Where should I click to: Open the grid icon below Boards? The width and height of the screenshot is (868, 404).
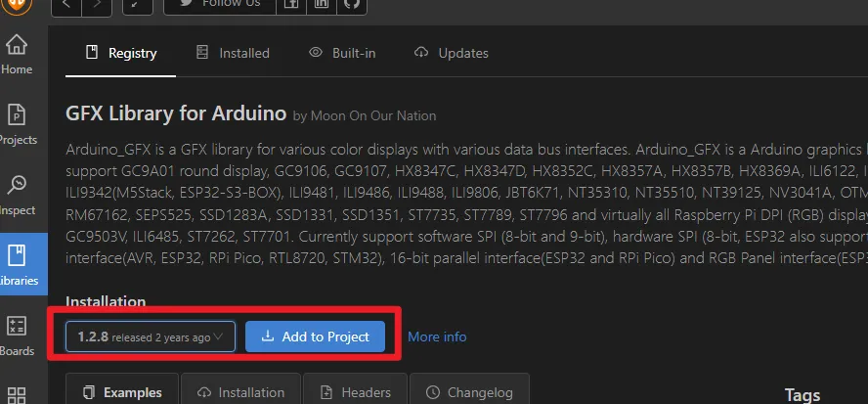[x=17, y=394]
